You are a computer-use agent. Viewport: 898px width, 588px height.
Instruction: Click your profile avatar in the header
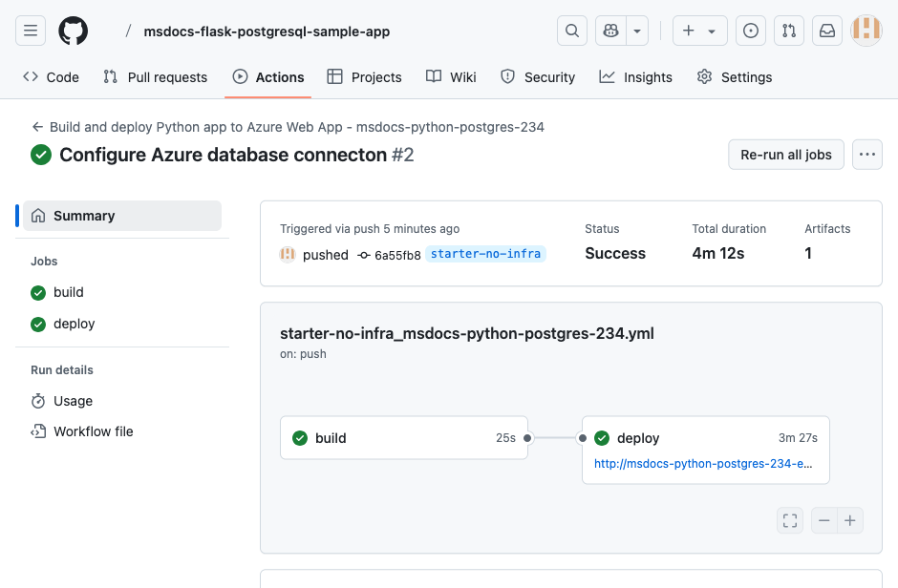coord(866,30)
